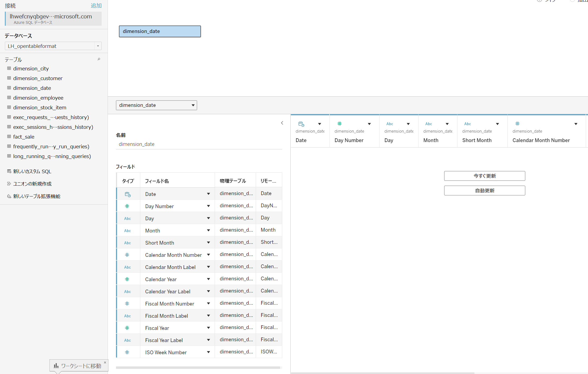Open dropdown arrow for Calendar Year field
This screenshot has height=374, width=588.
click(x=208, y=279)
